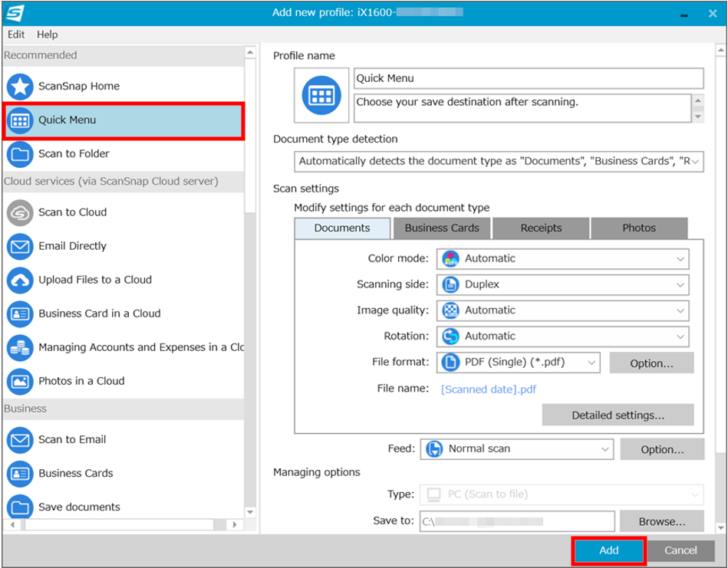Expand the Image quality dropdown
The height and width of the screenshot is (568, 728).
[x=563, y=311]
